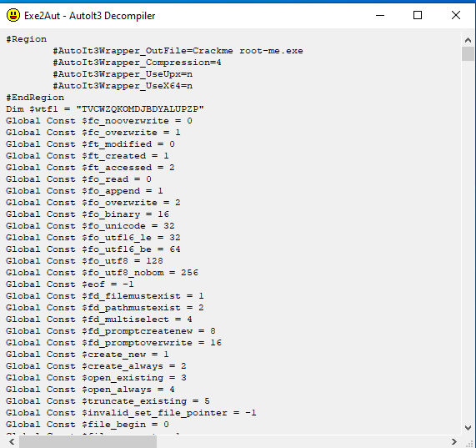Click the Exe2Aut smiley face icon
The image size is (476, 448).
[x=13, y=15]
